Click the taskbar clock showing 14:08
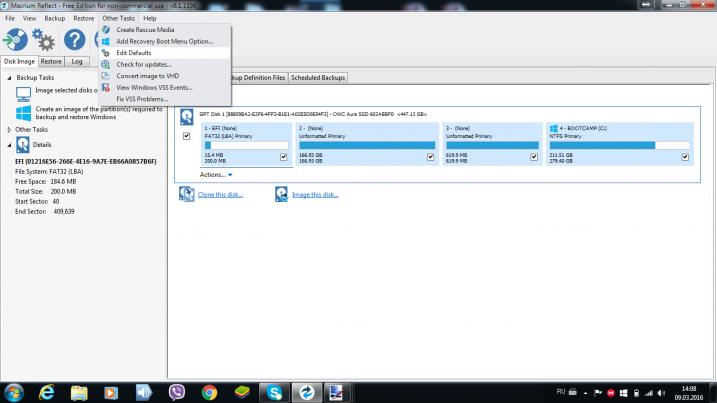717x403 pixels. coord(689,393)
